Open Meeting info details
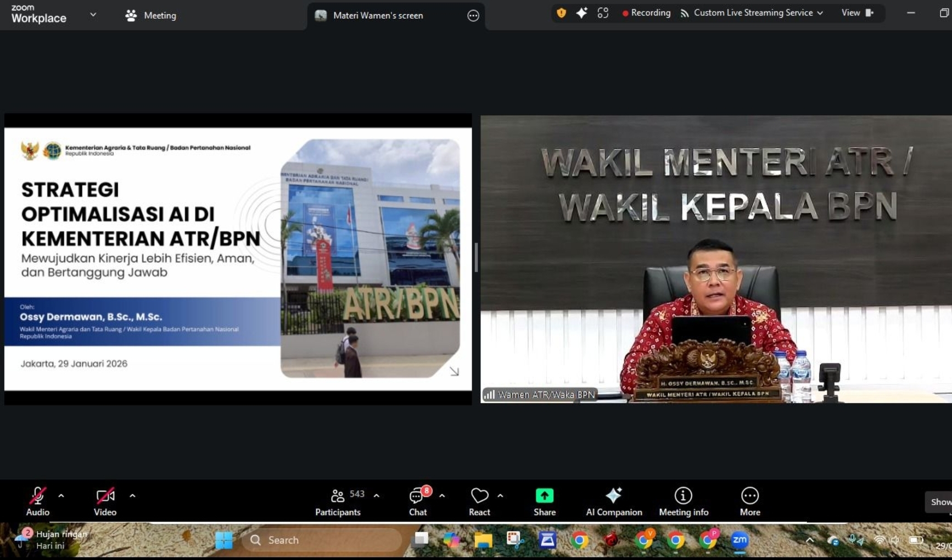This screenshot has width=952, height=560. coord(683,501)
